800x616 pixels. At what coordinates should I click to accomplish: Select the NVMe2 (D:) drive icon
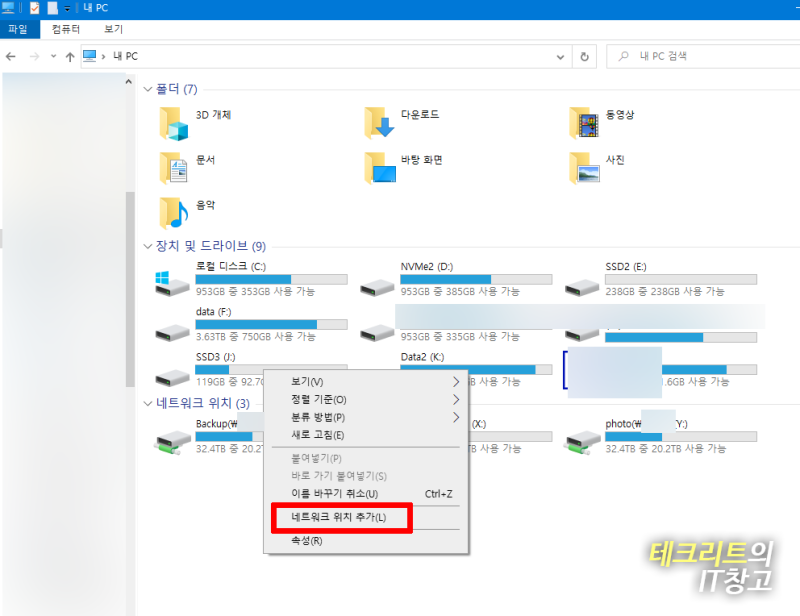click(x=377, y=287)
